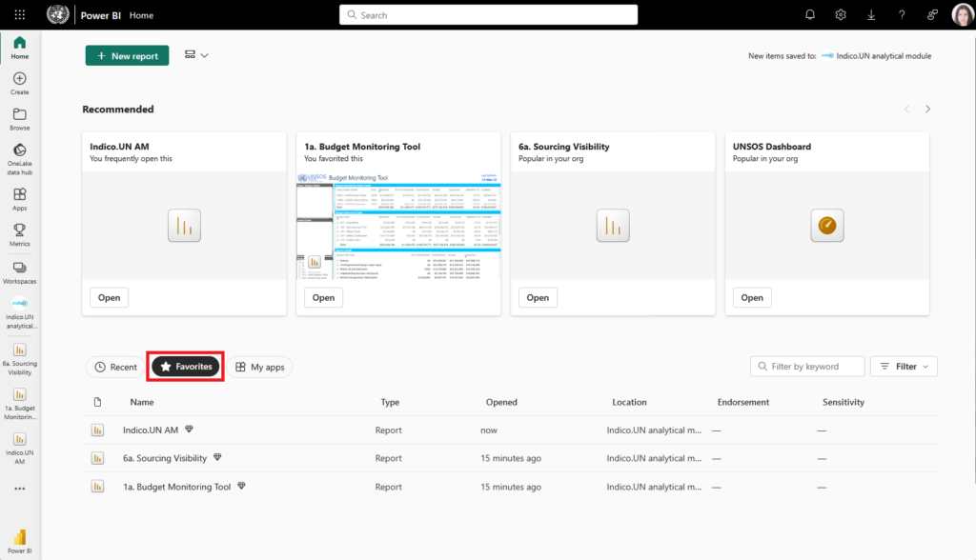Click the 6a. Sourcing Visibility card thumbnail
The height and width of the screenshot is (560, 976).
613,226
